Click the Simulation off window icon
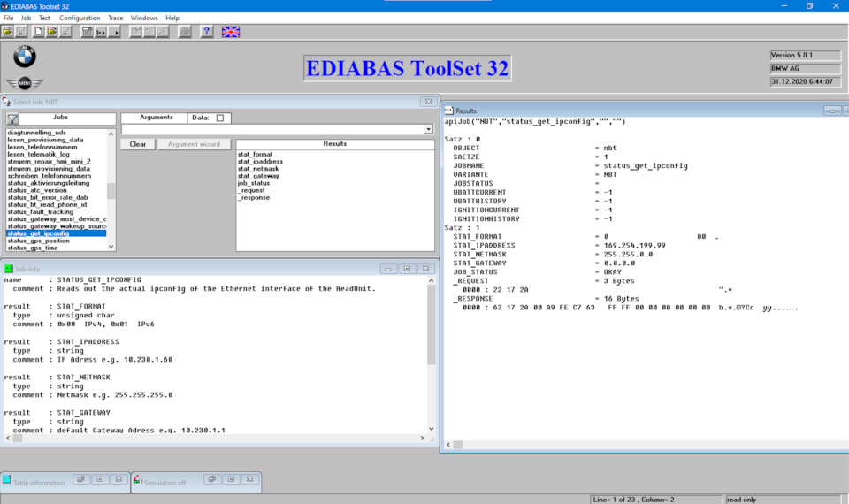Screen dimensions: 849x504 pos(138,479)
